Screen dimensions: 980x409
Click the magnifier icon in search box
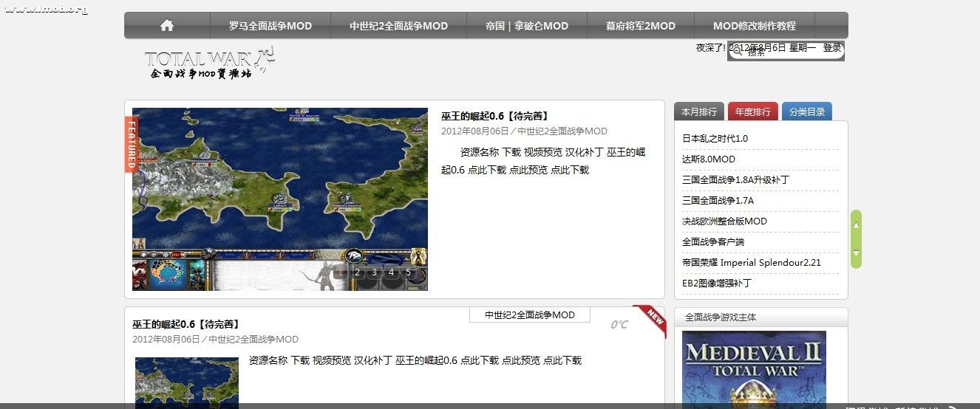[737, 52]
